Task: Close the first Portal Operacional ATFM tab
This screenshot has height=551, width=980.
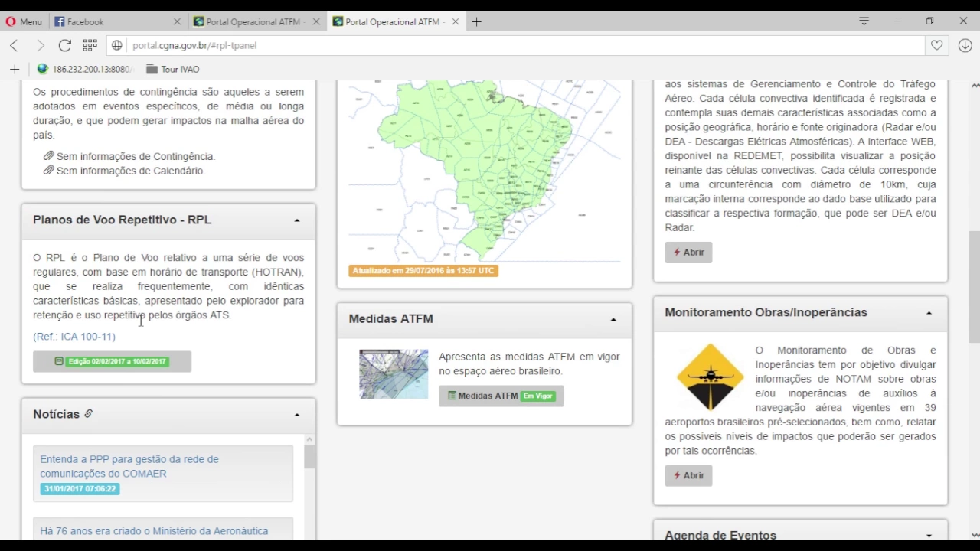Action: (x=316, y=21)
